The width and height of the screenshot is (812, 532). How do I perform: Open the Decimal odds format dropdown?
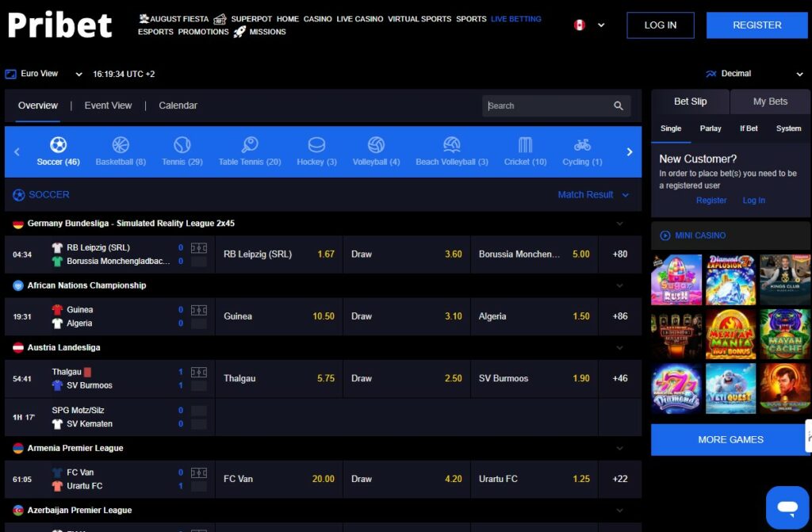tap(754, 74)
